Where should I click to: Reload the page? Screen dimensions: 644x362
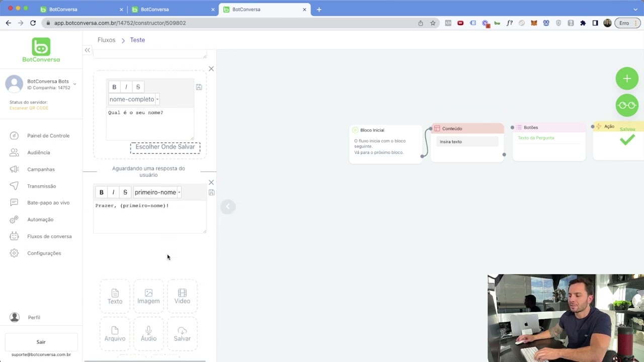pos(33,23)
